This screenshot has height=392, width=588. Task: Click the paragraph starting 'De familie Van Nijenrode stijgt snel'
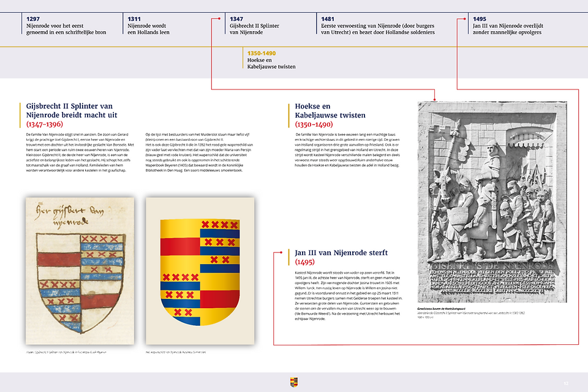[80, 153]
